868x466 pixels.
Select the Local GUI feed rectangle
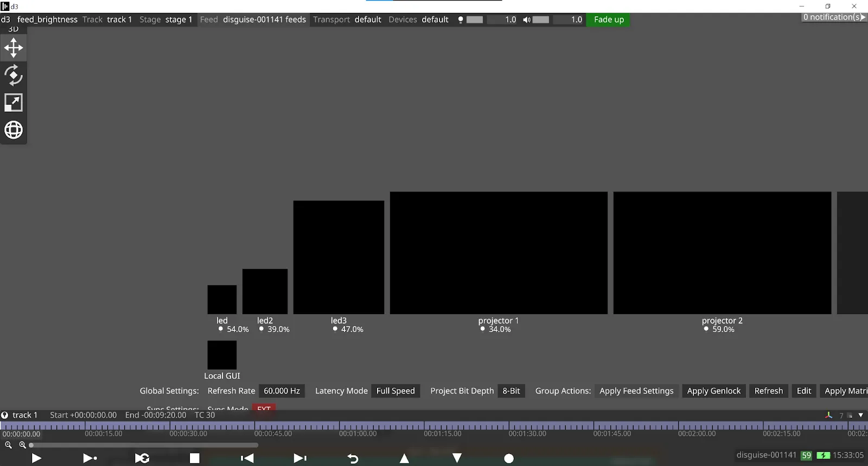(222, 355)
